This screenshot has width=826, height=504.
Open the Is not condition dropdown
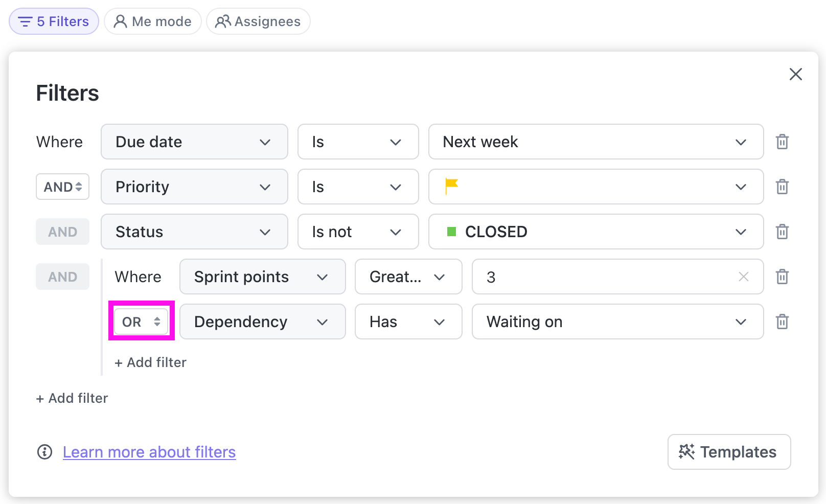pyautogui.click(x=358, y=232)
